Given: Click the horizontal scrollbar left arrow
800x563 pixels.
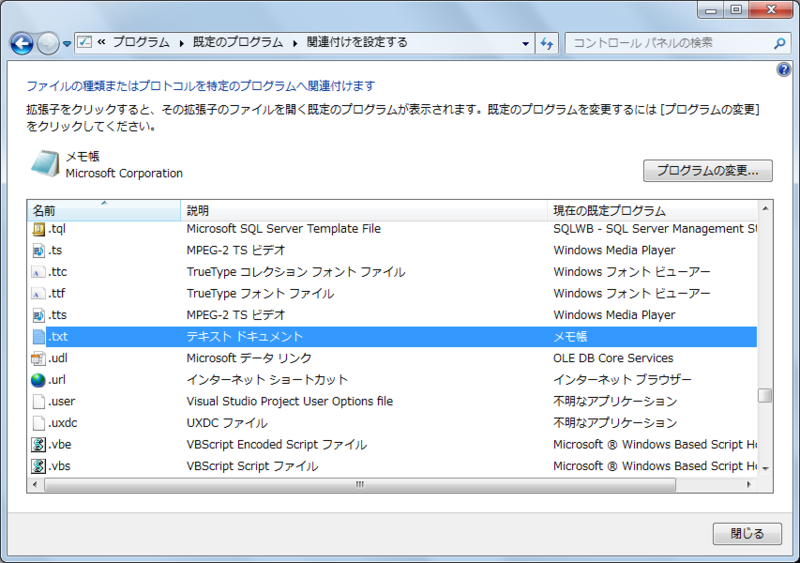Looking at the screenshot, I should (x=35, y=484).
